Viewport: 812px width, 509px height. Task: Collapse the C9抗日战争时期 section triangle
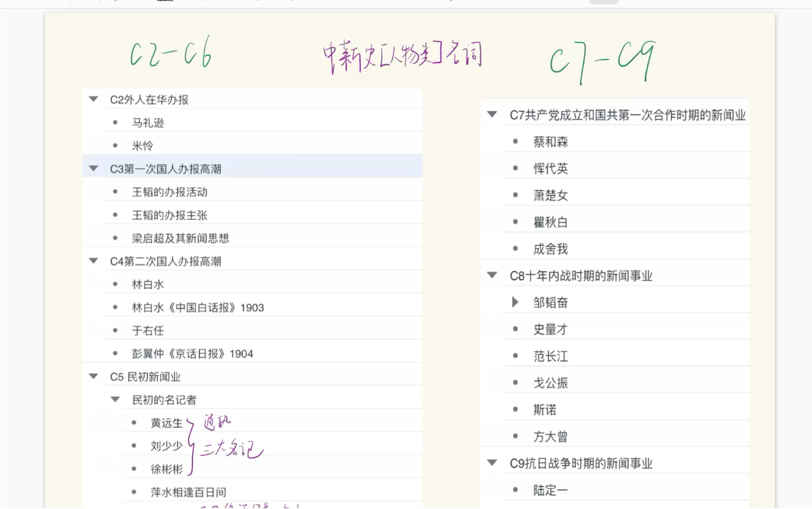pyautogui.click(x=492, y=462)
